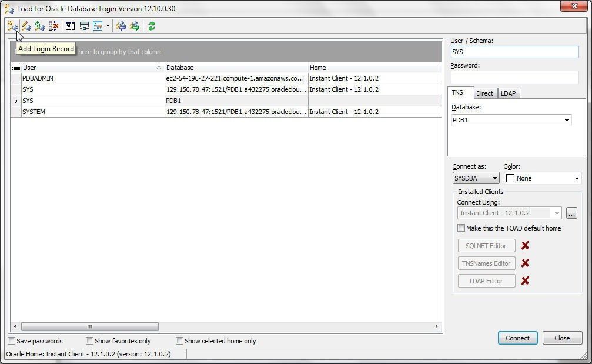Enable the Save passwords checkbox
Screen dimensions: 592x364
(x=12, y=341)
